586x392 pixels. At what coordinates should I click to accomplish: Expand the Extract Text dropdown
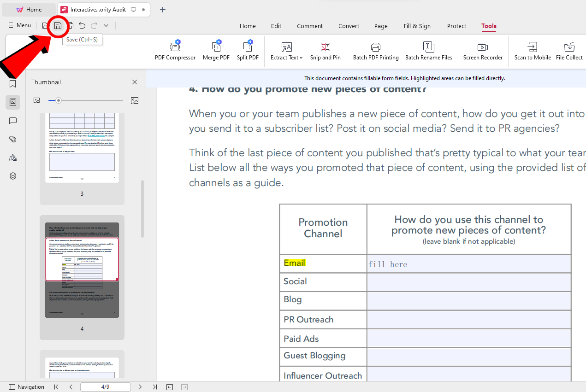click(x=286, y=51)
